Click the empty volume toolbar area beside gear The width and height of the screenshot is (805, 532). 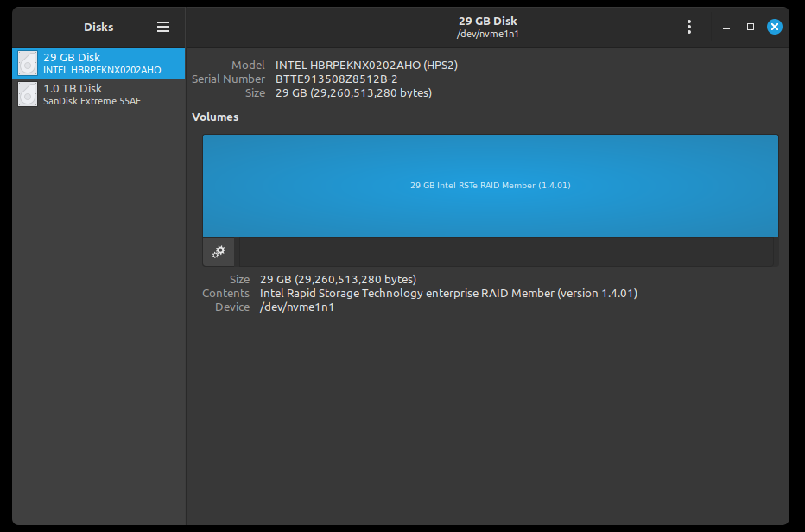(x=506, y=252)
